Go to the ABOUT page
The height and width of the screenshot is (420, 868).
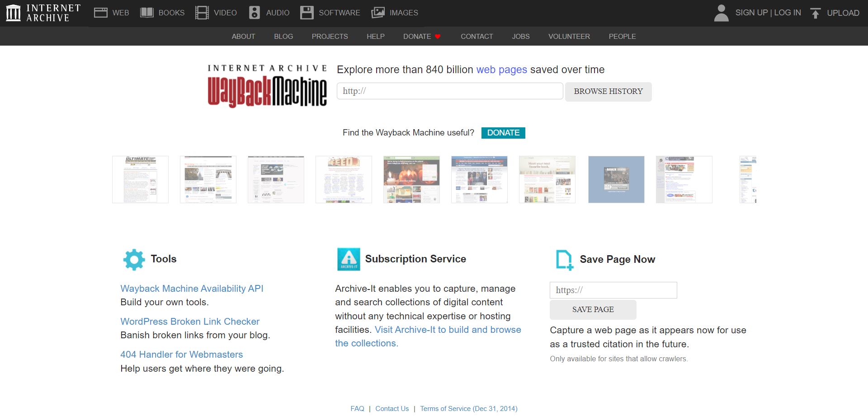tap(243, 37)
